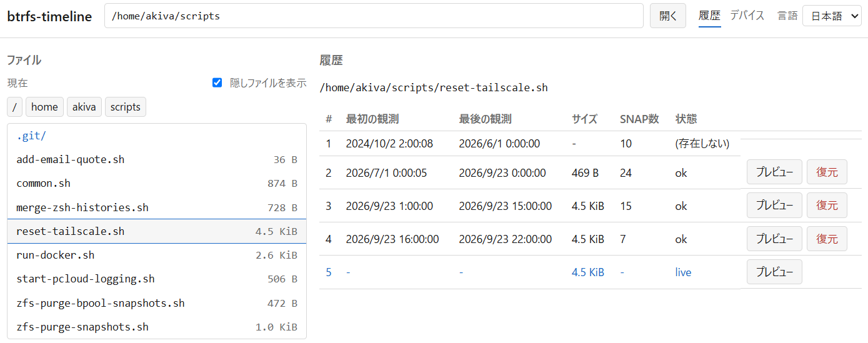This screenshot has height=343, width=868.
Task: Open the .git/ folder
Action: [157, 136]
